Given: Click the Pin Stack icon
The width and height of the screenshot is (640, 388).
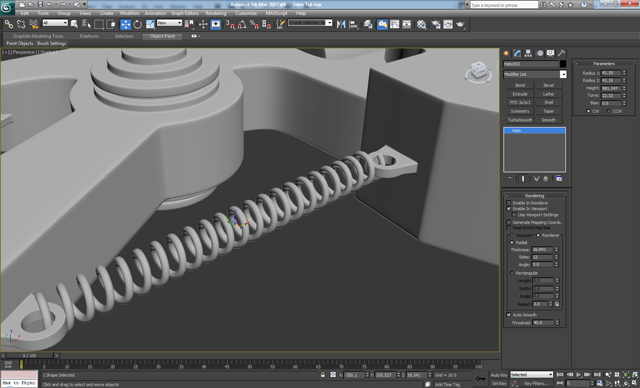Looking at the screenshot, I should (x=509, y=179).
